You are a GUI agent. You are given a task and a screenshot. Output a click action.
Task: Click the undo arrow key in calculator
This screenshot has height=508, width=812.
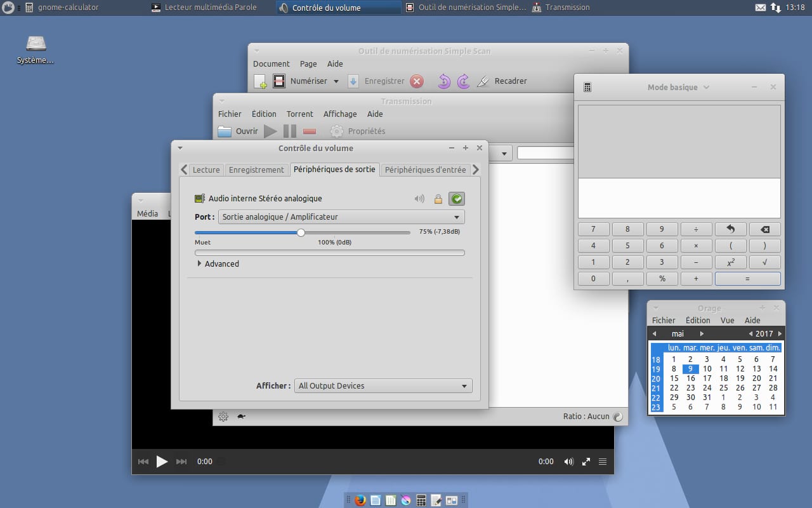click(730, 229)
